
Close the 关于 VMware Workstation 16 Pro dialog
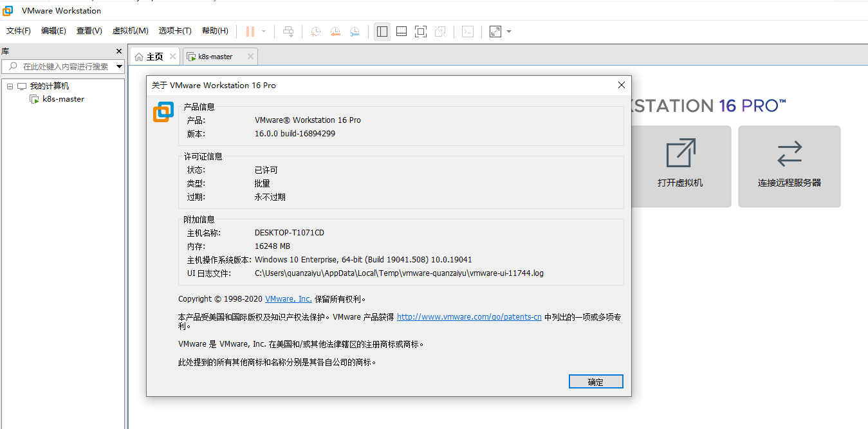[622, 85]
